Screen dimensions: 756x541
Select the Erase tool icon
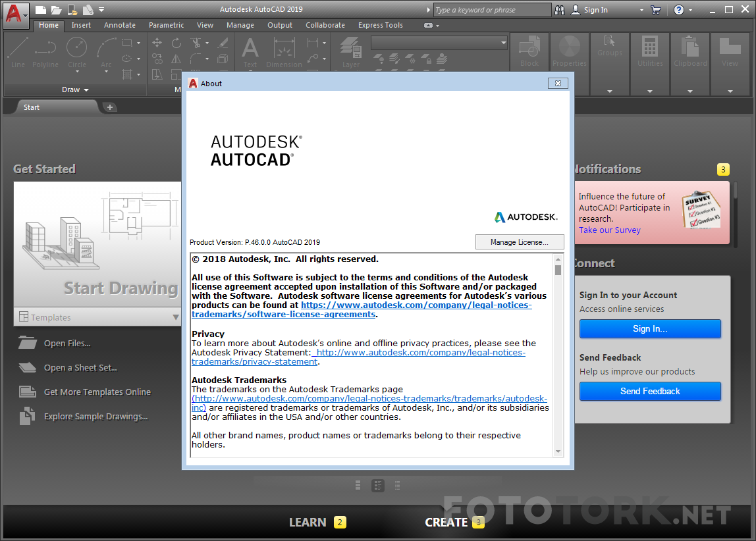coord(223,43)
